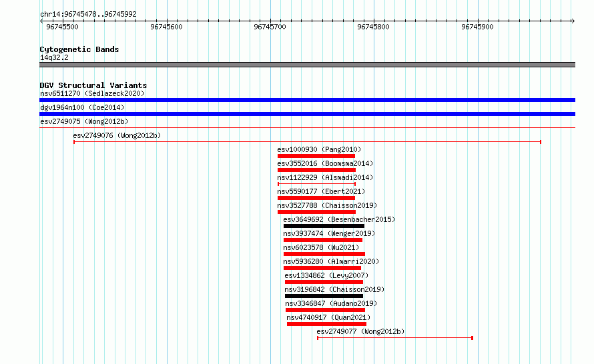Image resolution: width=594 pixels, height=364 pixels.
Task: Click the 96745700 ruler position
Action: (270, 27)
